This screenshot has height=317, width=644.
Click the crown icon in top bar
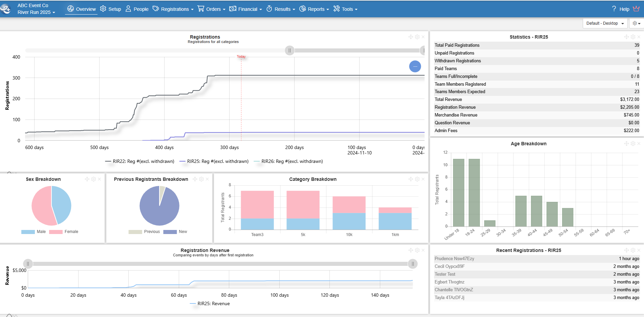636,9
